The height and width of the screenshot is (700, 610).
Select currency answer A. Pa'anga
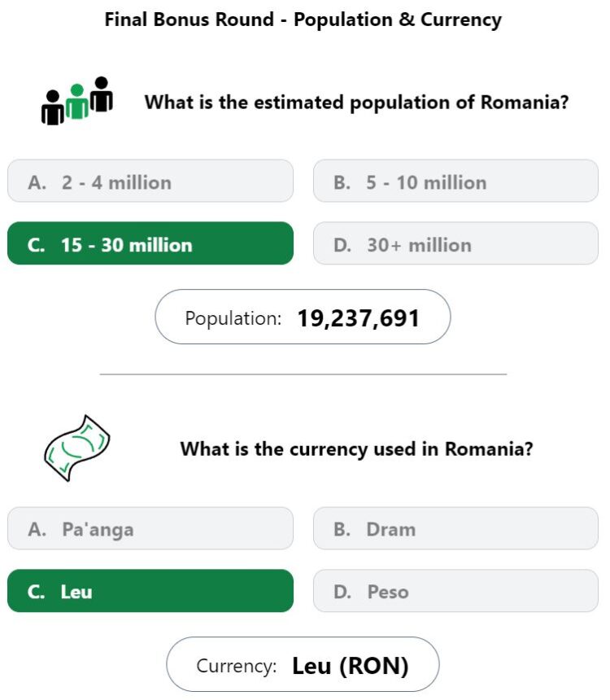point(150,528)
